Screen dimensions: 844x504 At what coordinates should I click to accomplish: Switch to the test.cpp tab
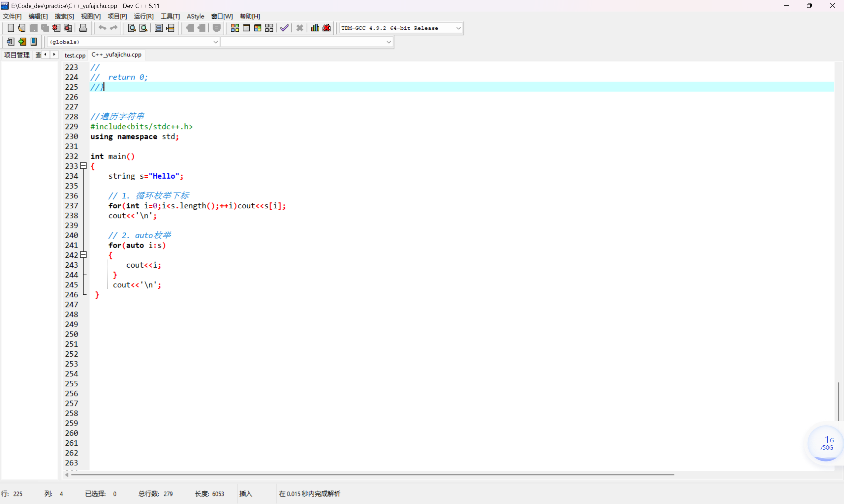[75, 55]
